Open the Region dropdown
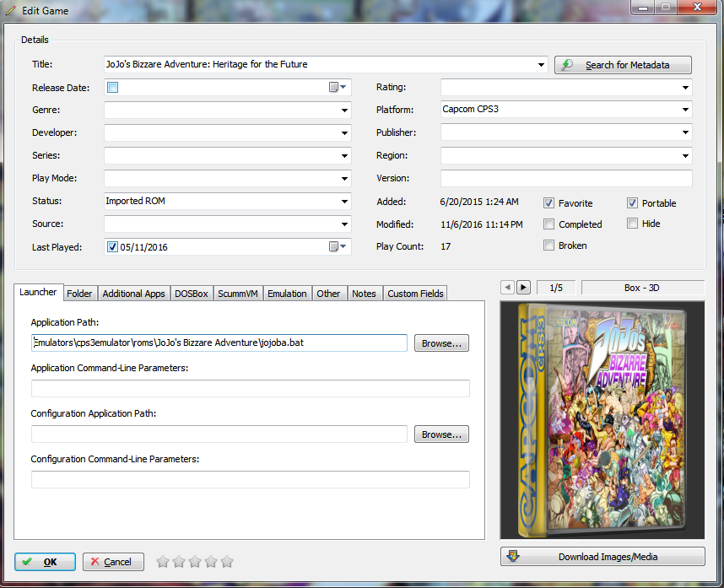 point(685,156)
